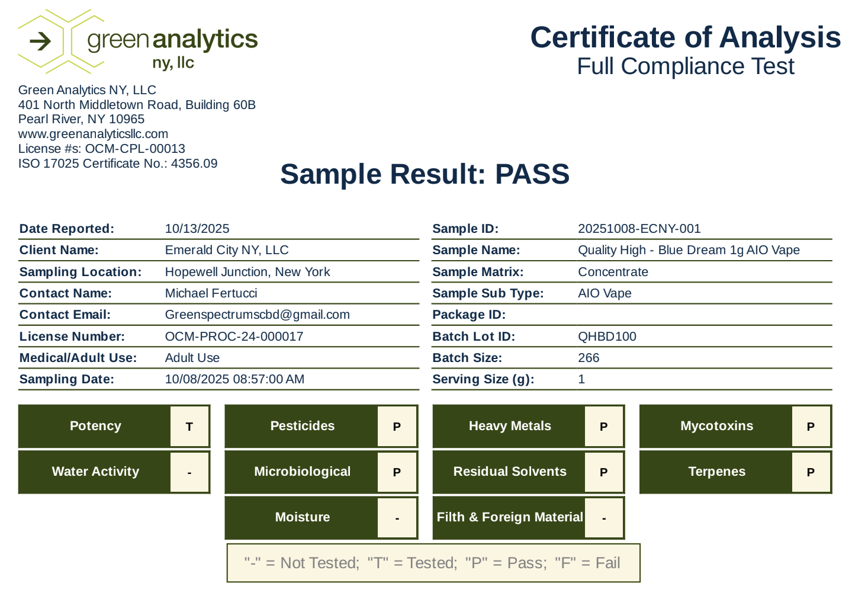Select the Heavy Metals result tile
This screenshot has height=615, width=868.
[x=528, y=427]
